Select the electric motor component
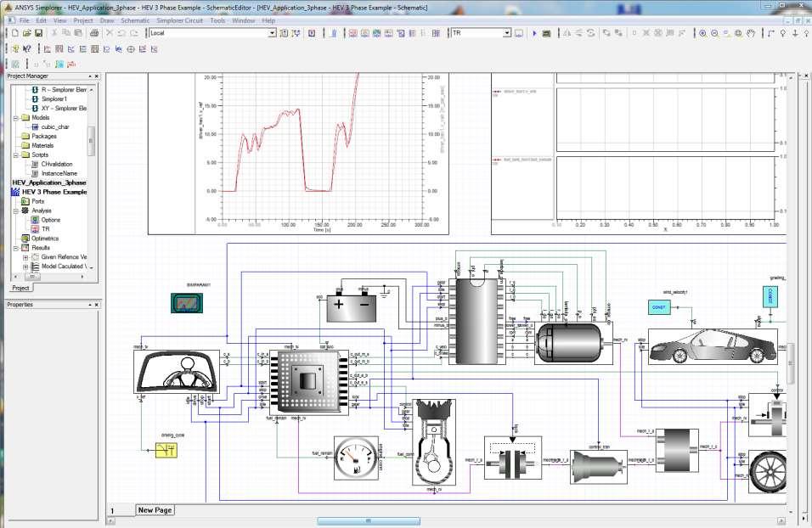 pyautogui.click(x=573, y=344)
